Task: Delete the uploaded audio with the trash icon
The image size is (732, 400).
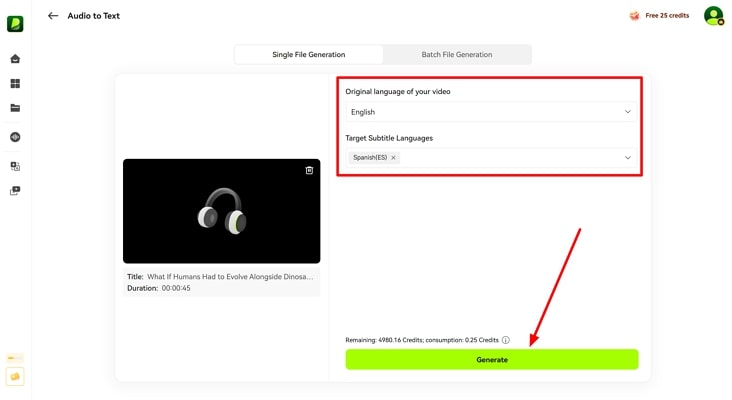Action: (x=309, y=171)
